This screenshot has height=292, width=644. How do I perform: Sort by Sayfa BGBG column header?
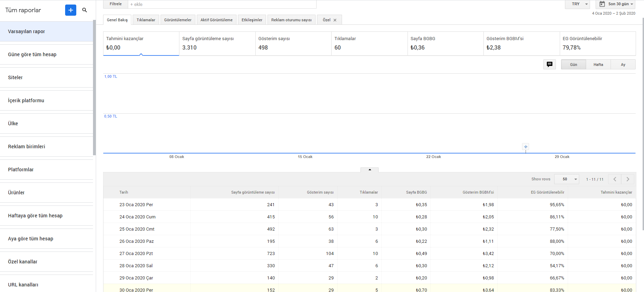pyautogui.click(x=417, y=192)
